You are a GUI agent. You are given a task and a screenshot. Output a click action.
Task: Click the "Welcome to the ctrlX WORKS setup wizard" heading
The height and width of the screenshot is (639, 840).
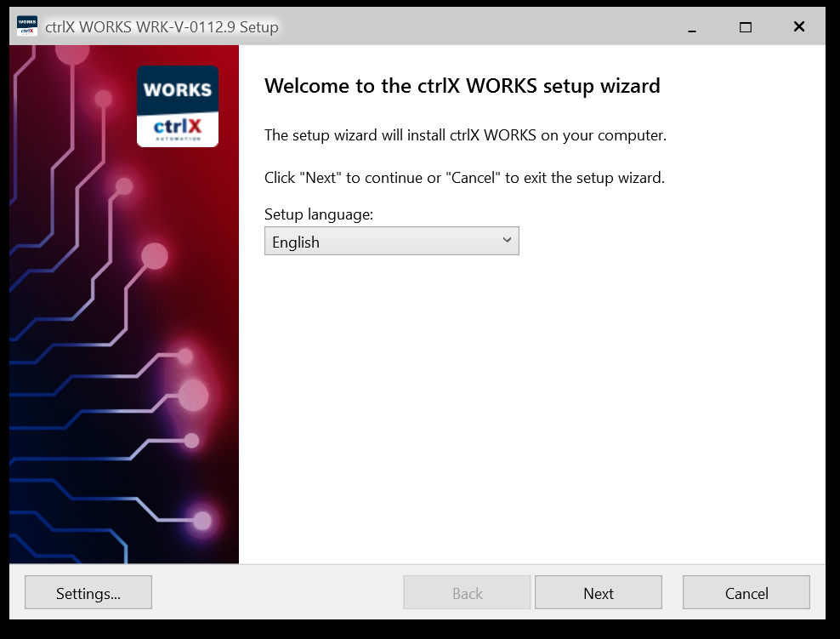(x=463, y=86)
